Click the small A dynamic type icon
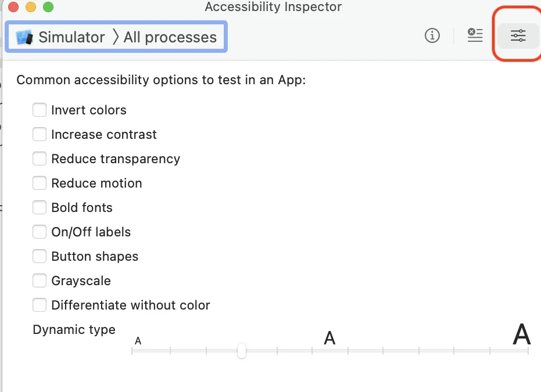The width and height of the screenshot is (541, 392). coord(138,341)
